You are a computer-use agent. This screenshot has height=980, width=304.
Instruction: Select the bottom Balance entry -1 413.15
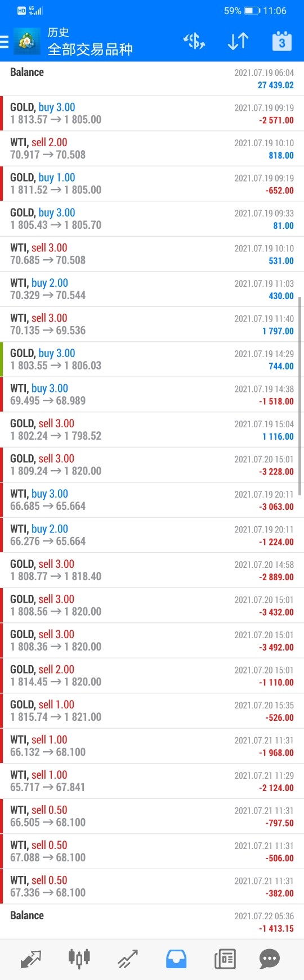152,922
